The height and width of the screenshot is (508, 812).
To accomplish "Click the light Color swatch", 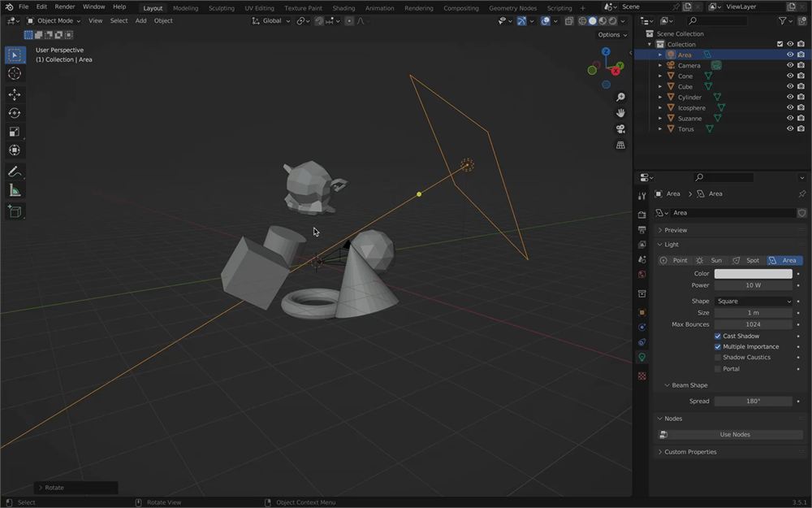I will click(x=753, y=274).
